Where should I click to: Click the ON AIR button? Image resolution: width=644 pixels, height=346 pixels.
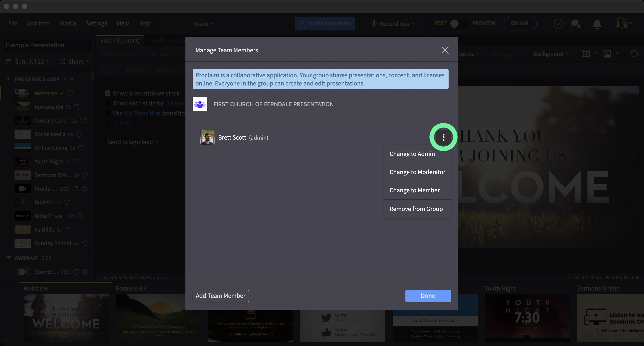[520, 23]
